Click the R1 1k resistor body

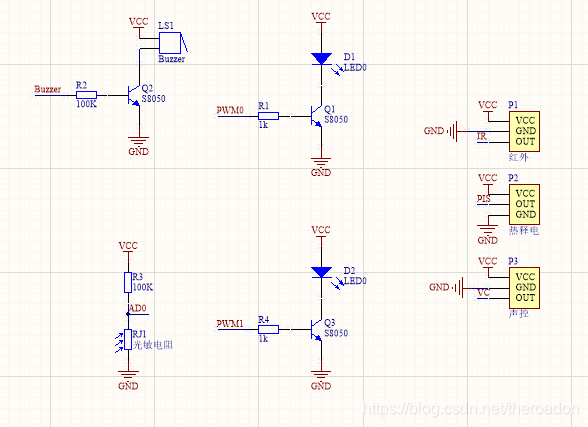click(268, 116)
